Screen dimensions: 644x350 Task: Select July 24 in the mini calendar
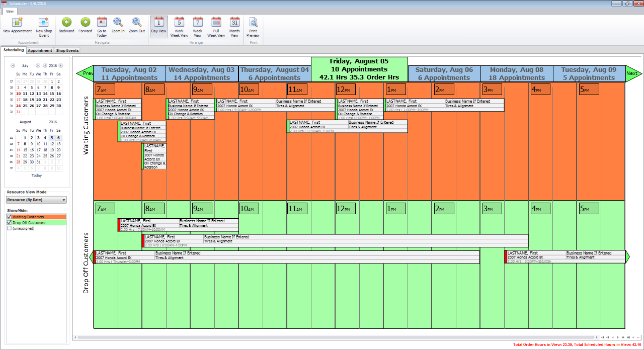point(19,106)
